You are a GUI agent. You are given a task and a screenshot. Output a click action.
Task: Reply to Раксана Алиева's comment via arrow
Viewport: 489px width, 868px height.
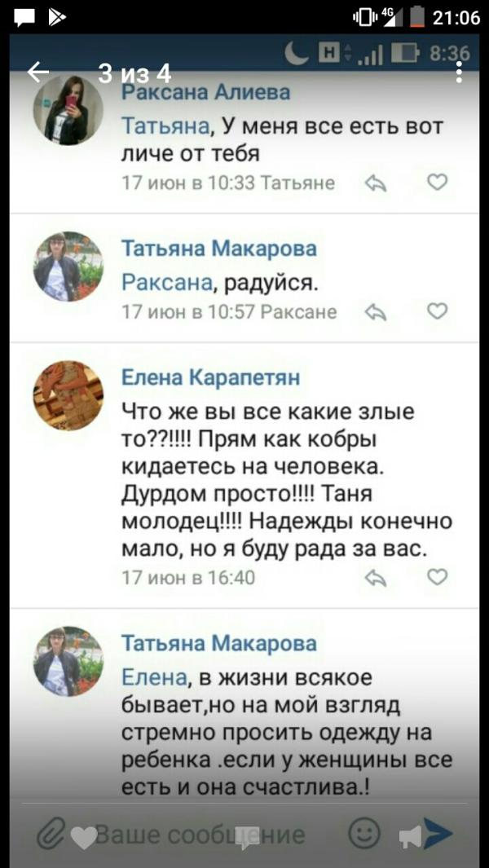coord(376,183)
